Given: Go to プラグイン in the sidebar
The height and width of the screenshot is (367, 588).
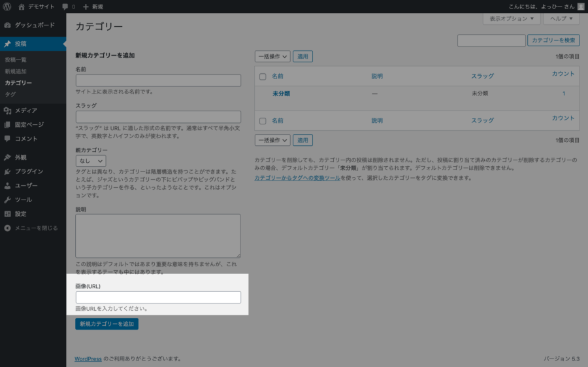Looking at the screenshot, I should pyautogui.click(x=29, y=171).
